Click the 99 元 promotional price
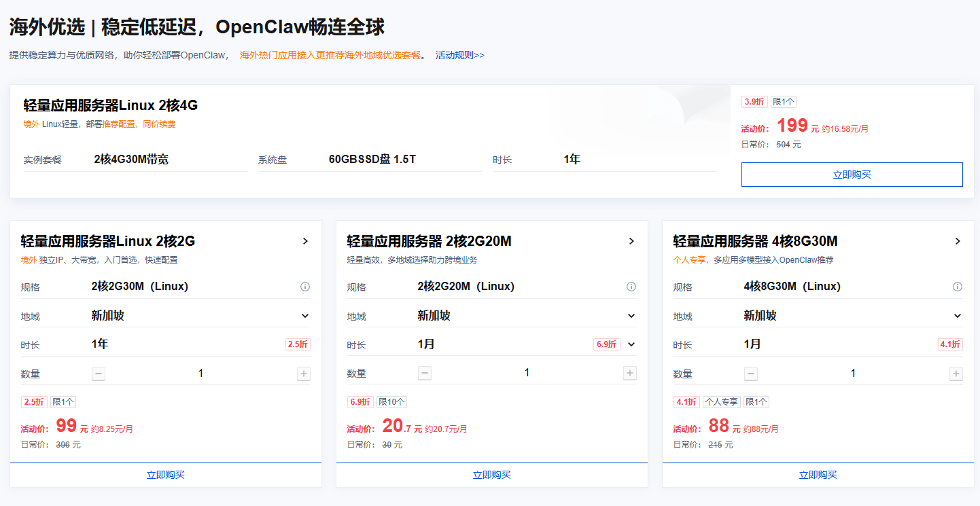The width and height of the screenshot is (980, 506). pyautogui.click(x=72, y=427)
